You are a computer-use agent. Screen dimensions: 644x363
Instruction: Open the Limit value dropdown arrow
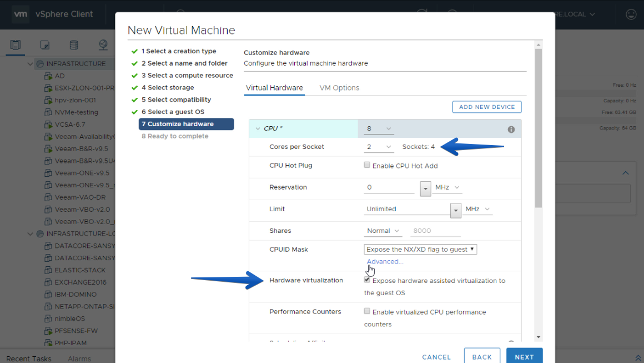[x=455, y=211]
